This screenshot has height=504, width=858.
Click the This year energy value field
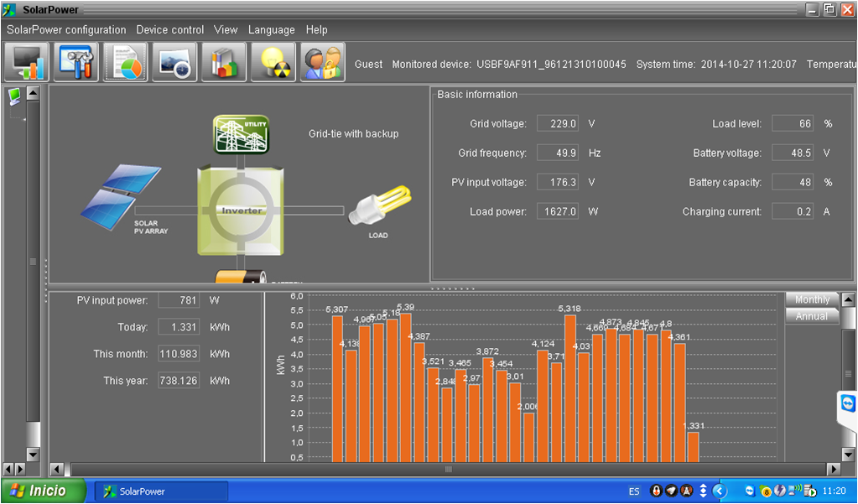pos(179,381)
